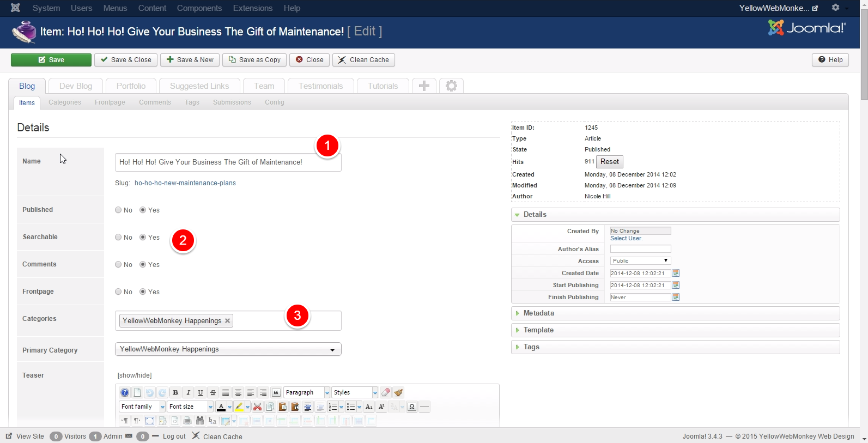Click the paste as plain text icon
The image size is (868, 443).
(x=295, y=406)
